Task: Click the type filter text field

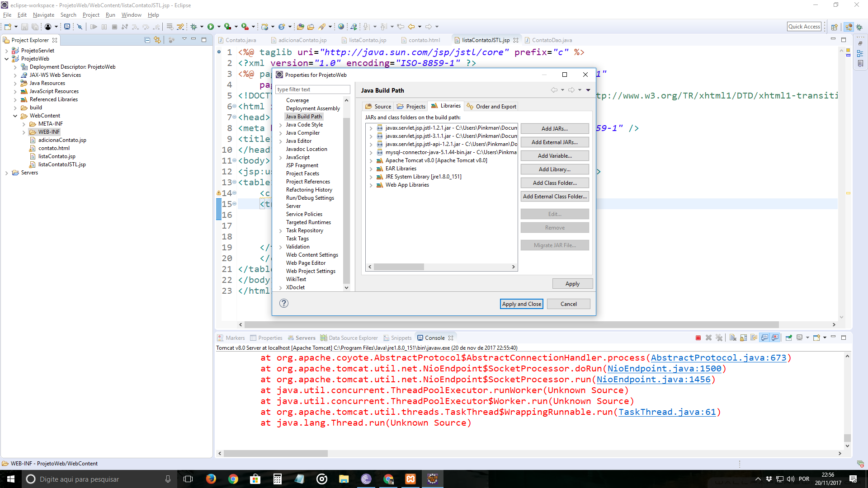Action: pyautogui.click(x=312, y=89)
